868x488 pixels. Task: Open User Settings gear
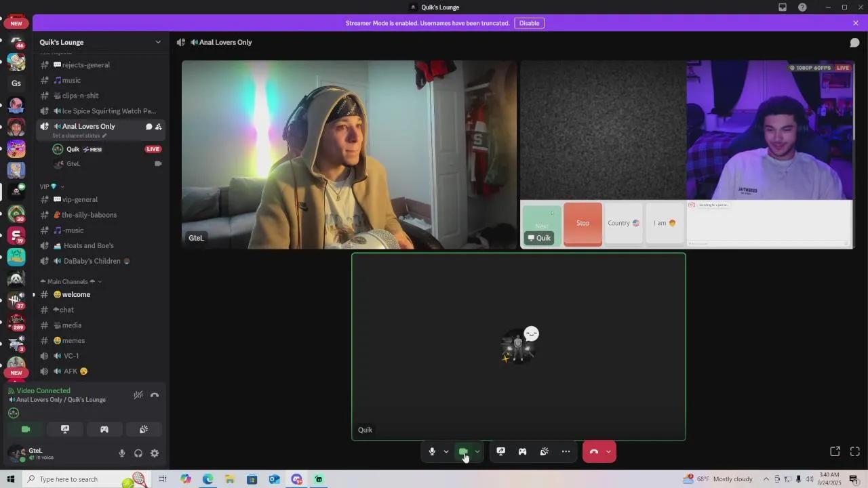coord(155,453)
